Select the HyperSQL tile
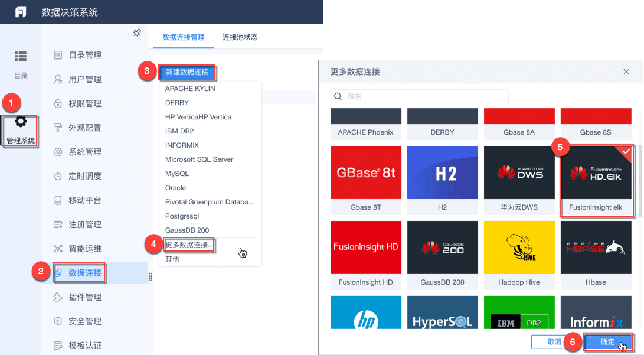The height and width of the screenshot is (355, 644). 443,312
